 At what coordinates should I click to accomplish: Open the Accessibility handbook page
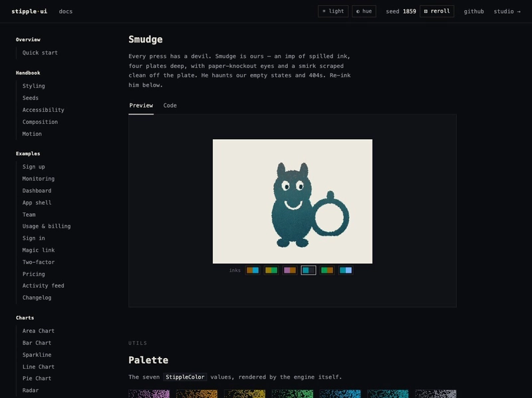43,110
